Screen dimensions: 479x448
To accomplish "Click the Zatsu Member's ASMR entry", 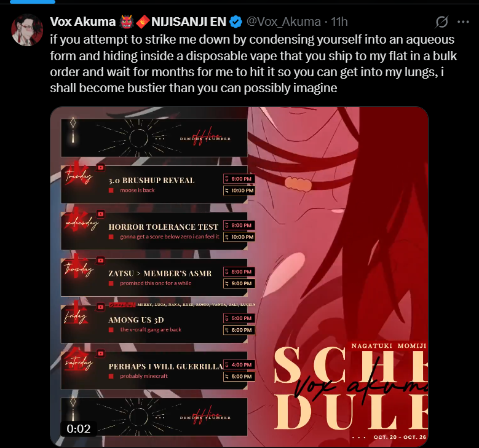I will coord(160,273).
